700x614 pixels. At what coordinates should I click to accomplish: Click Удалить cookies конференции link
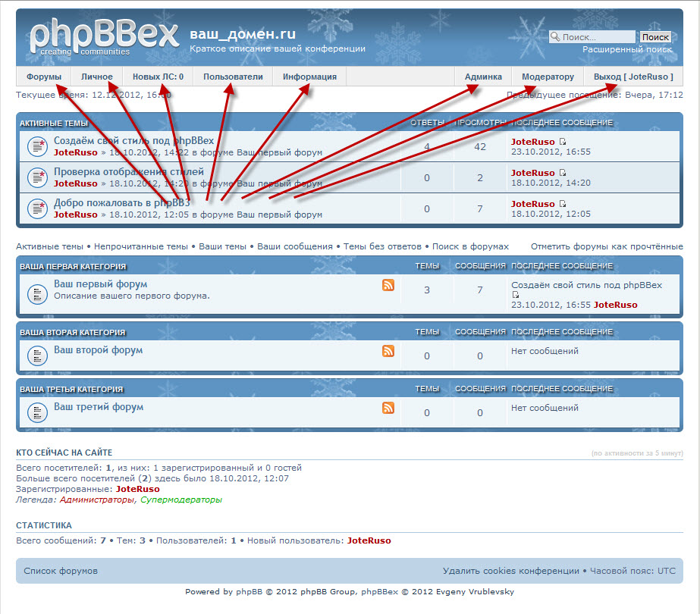click(x=510, y=571)
